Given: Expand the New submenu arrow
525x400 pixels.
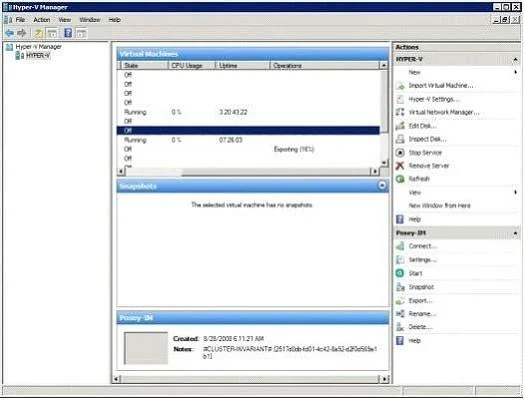Looking at the screenshot, I should (x=516, y=72).
